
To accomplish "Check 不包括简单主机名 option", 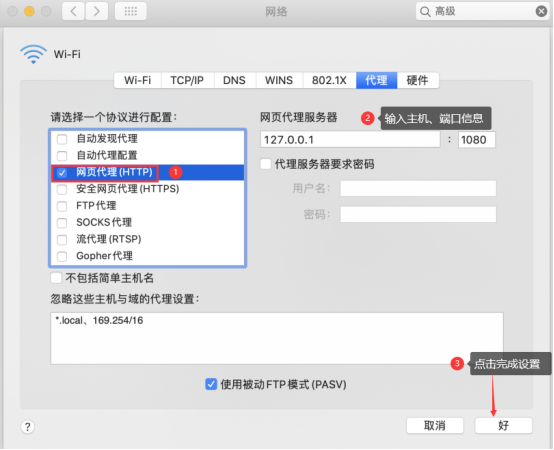I will click(x=56, y=278).
